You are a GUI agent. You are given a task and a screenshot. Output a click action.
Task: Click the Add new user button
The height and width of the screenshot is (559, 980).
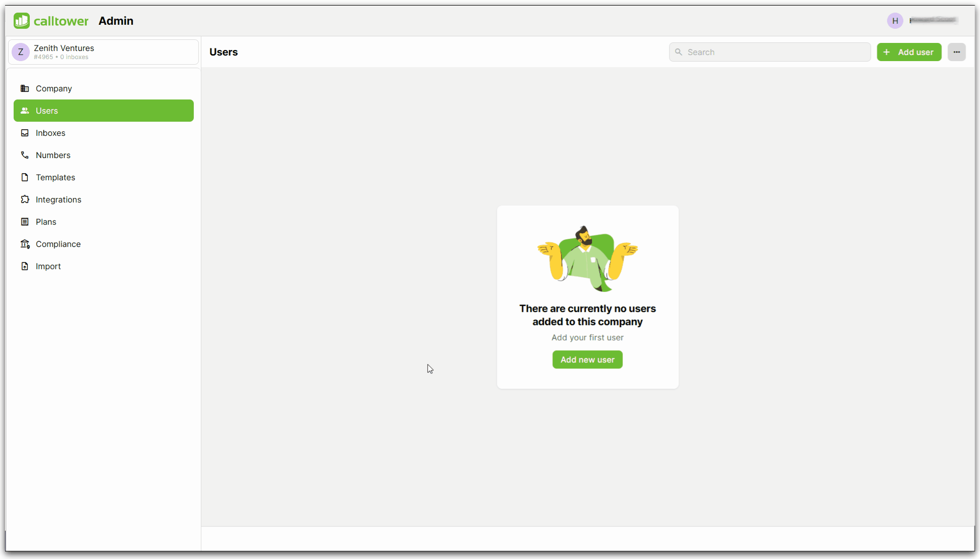(x=587, y=359)
